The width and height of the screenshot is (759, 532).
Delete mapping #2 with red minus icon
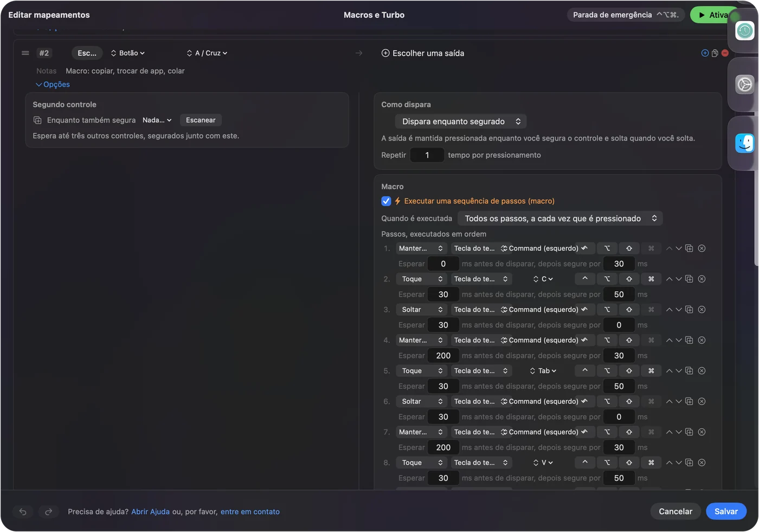(725, 53)
